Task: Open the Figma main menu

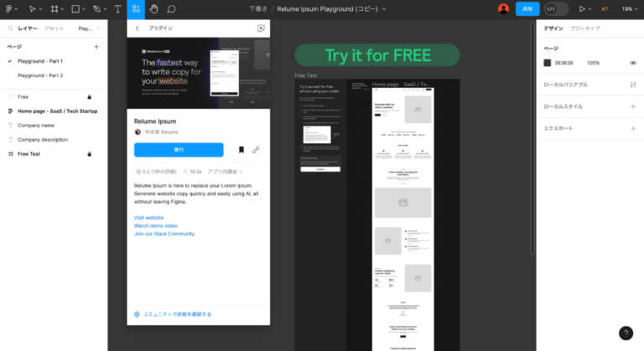Action: tap(11, 8)
